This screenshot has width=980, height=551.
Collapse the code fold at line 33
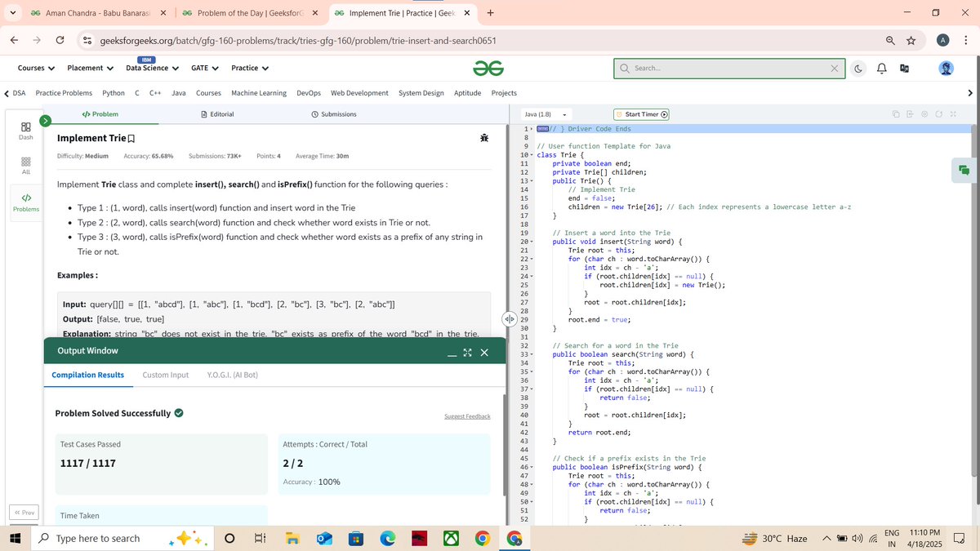coord(532,354)
